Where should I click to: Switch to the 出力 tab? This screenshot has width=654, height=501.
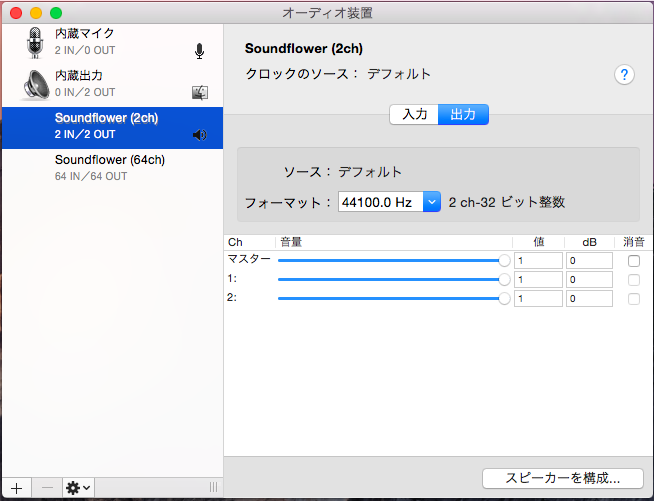pyautogui.click(x=463, y=114)
